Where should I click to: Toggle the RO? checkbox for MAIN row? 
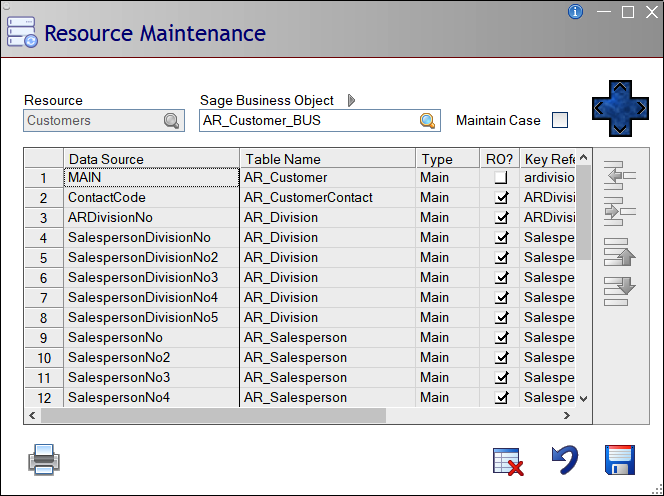[501, 178]
